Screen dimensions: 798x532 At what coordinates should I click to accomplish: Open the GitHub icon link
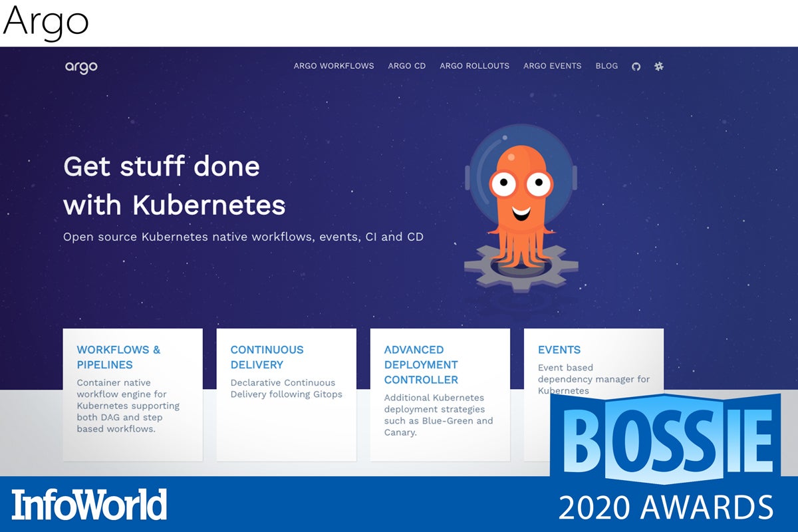[636, 66]
